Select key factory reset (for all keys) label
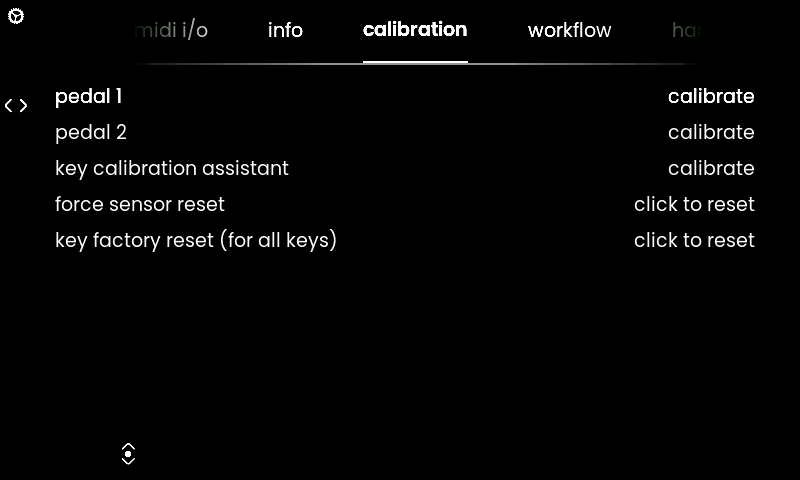800x480 pixels. [196, 240]
